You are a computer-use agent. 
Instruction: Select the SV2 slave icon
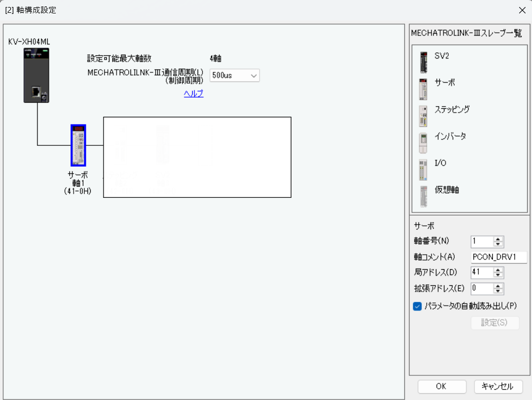pyautogui.click(x=424, y=62)
